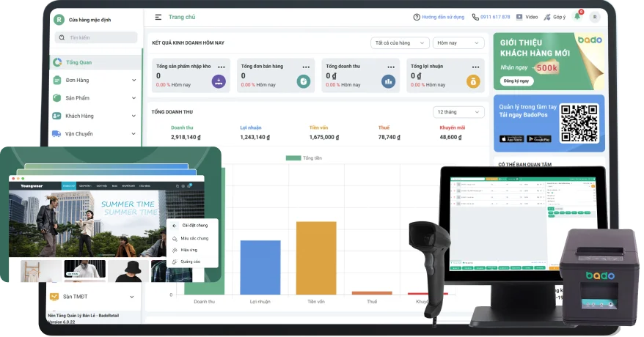Image resolution: width=644 pixels, height=337 pixels.
Task: Click the black hat product thumbnail
Action: tap(128, 271)
